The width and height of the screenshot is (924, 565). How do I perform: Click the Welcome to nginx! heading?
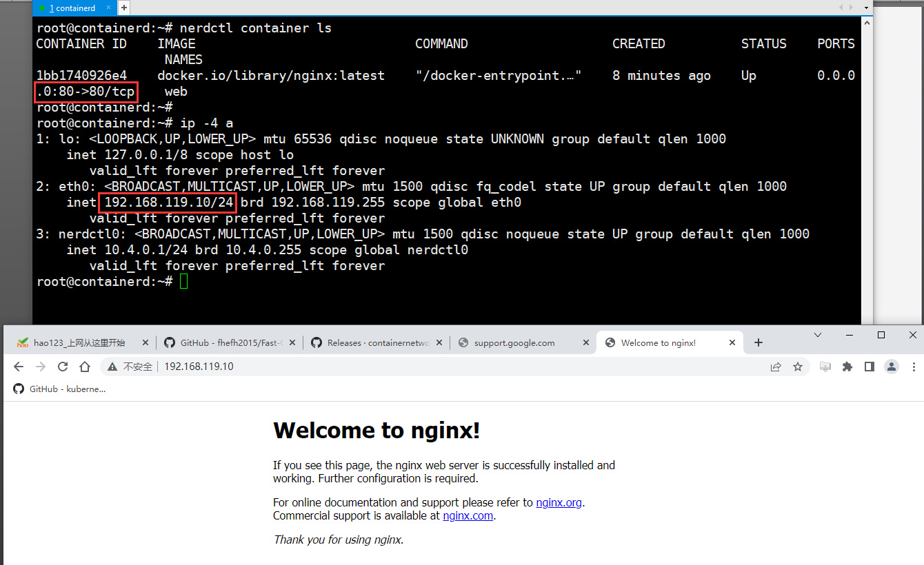point(376,430)
